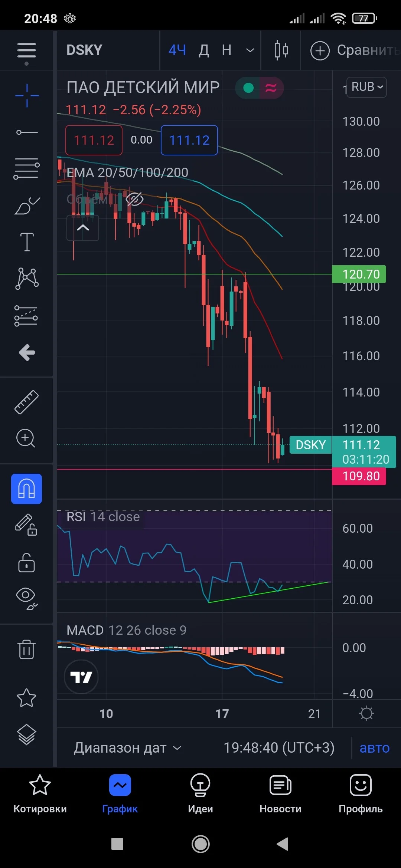Tap the Сравнить compare button

[x=355, y=50]
